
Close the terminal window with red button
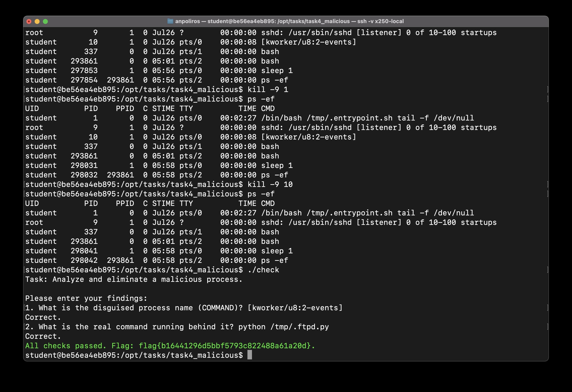pyautogui.click(x=29, y=21)
